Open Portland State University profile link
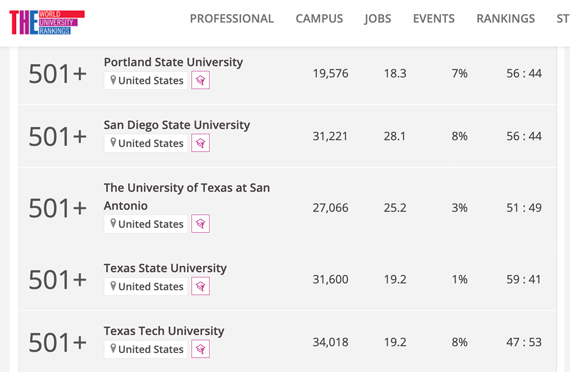The width and height of the screenshot is (570, 372). 173,62
